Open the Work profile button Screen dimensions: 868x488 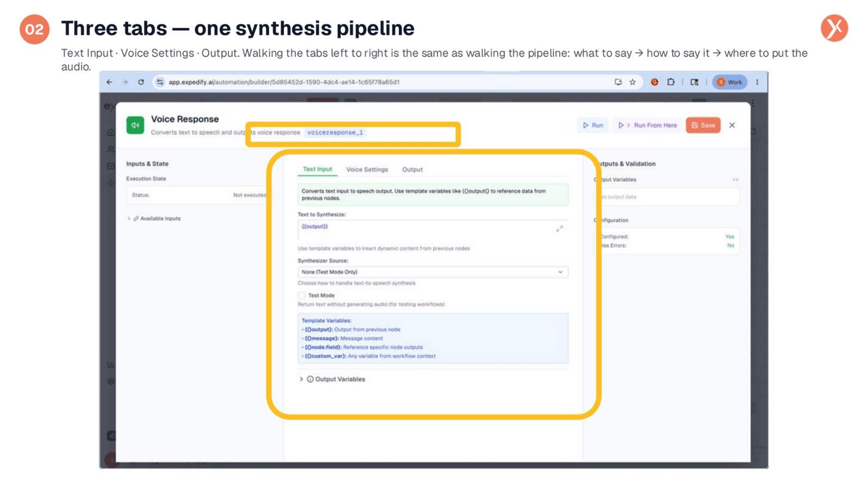730,82
